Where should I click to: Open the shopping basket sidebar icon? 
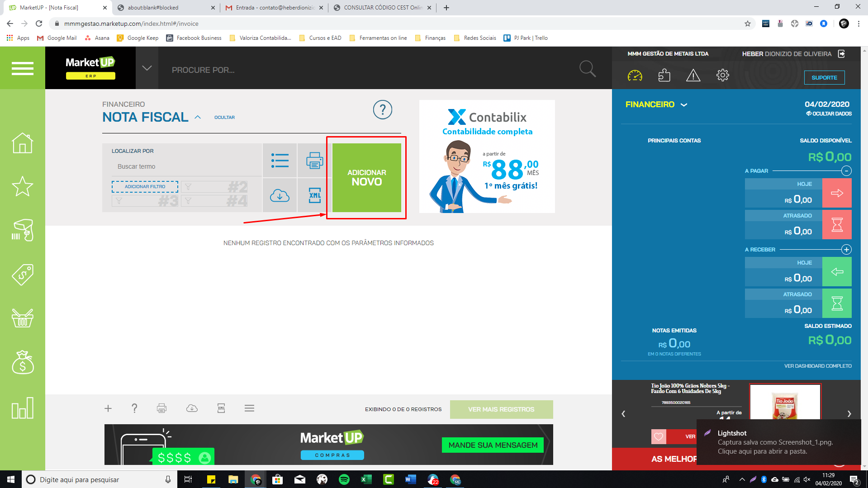pos(23,317)
